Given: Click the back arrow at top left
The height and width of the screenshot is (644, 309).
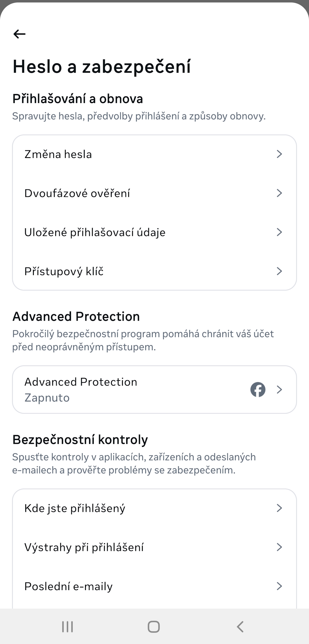Looking at the screenshot, I should (19, 33).
